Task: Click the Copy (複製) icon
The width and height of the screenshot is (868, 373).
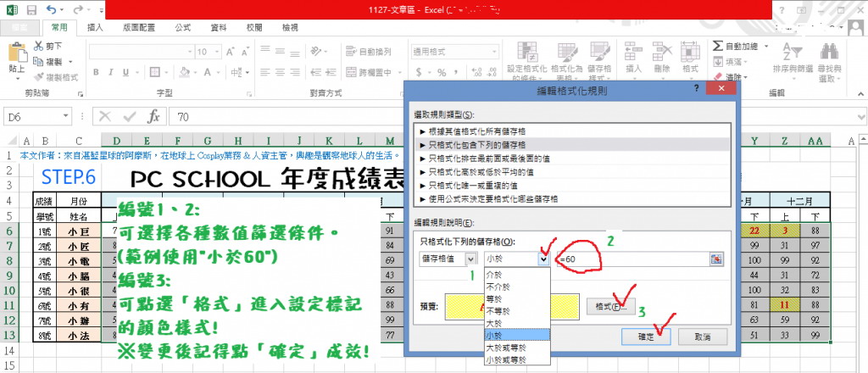Action: click(x=39, y=61)
